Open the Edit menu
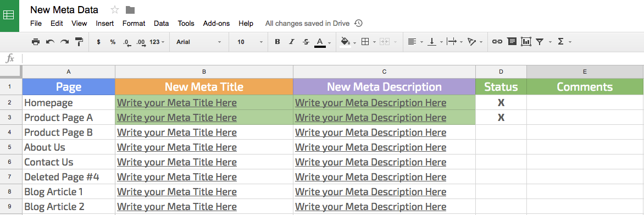The height and width of the screenshot is (215, 644). point(57,24)
